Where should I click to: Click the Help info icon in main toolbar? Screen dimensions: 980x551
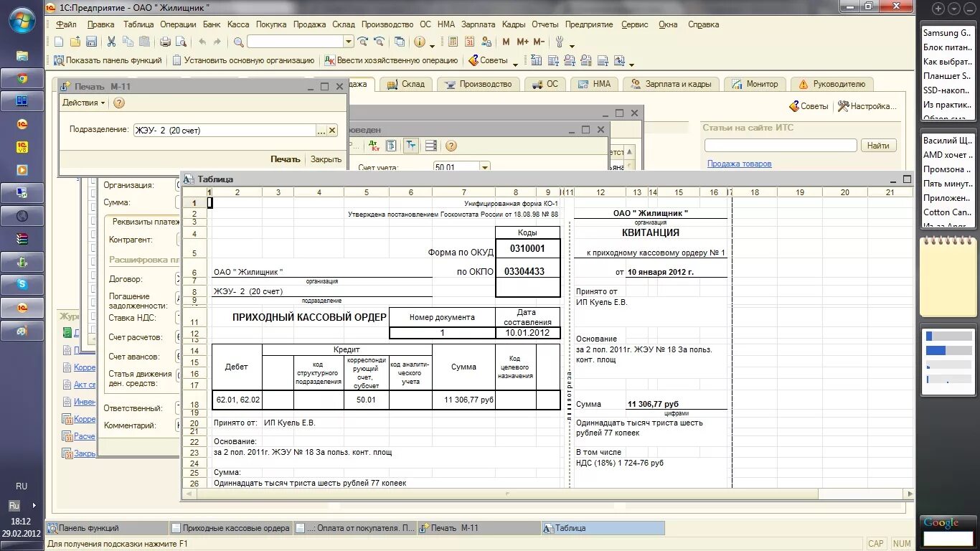[x=420, y=42]
